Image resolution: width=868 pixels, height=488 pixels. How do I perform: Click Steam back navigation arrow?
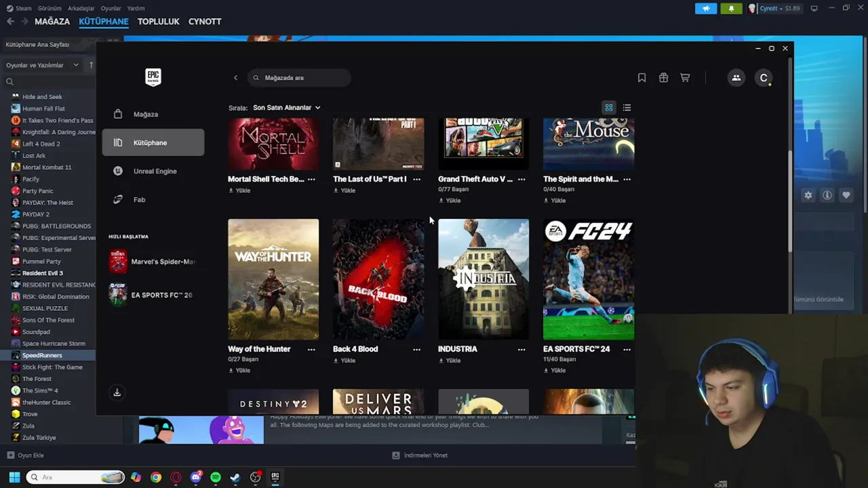point(10,22)
